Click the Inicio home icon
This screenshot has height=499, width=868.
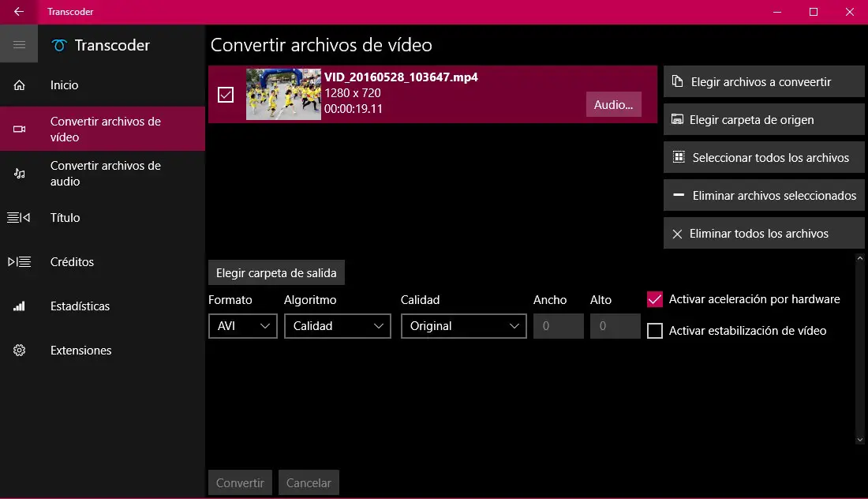(20, 85)
